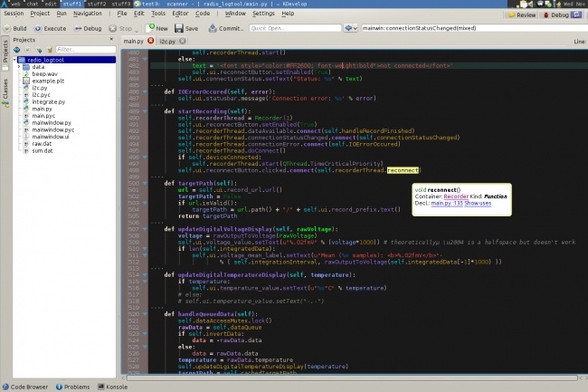Close the Projects panel with the x
Screen dimensions: 588x392
(x=111, y=39)
